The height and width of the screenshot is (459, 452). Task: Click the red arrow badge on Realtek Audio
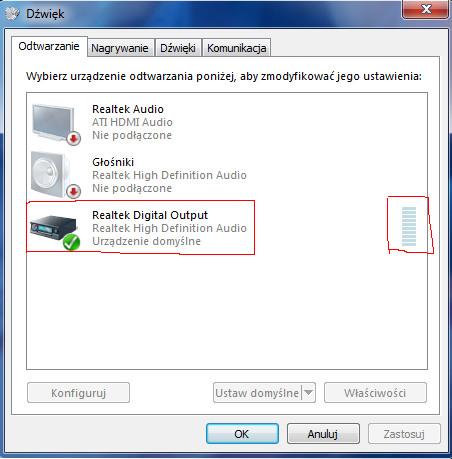[73, 138]
